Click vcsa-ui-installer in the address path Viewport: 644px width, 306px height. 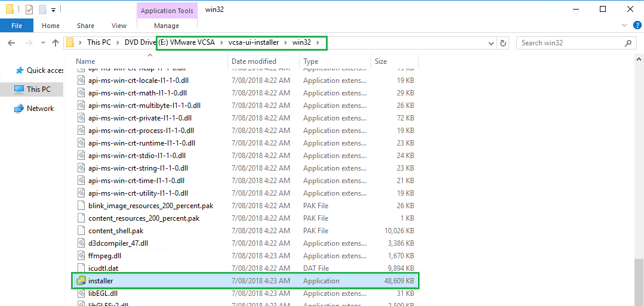coord(253,43)
